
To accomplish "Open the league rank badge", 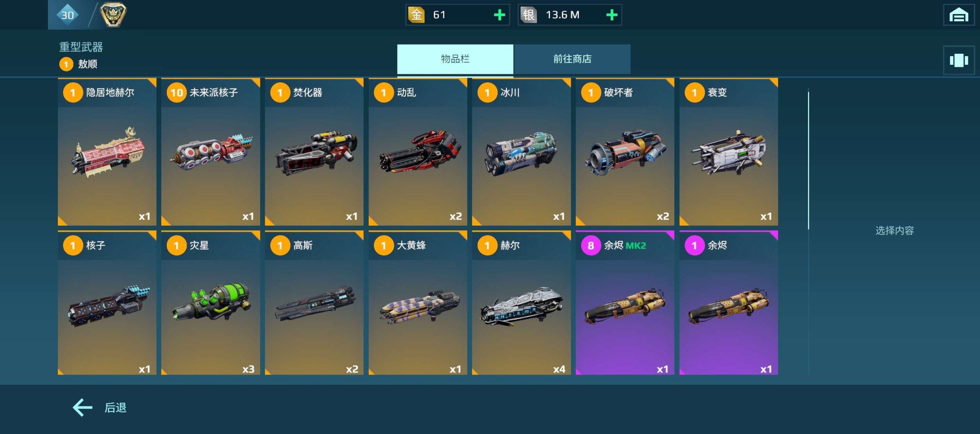I will click(x=113, y=14).
